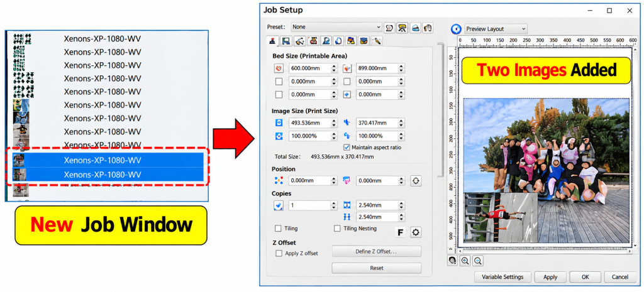Screen dimensions: 644x292
Task: Click the image height icon beside 370.417mm
Action: coord(347,122)
